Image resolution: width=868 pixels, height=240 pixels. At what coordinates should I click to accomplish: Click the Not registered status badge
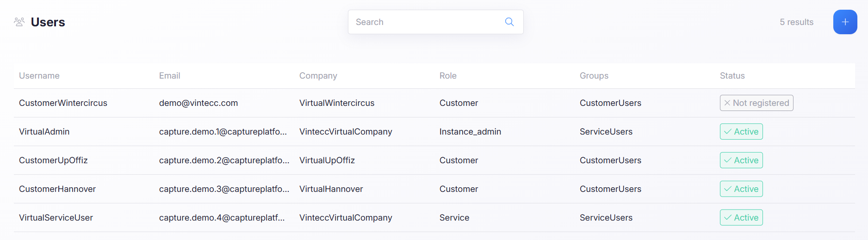[x=756, y=103]
